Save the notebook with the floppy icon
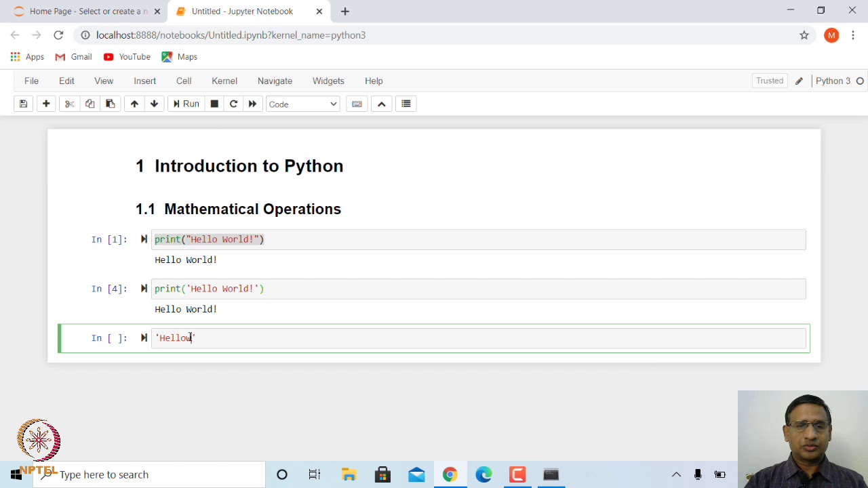 tap(23, 104)
